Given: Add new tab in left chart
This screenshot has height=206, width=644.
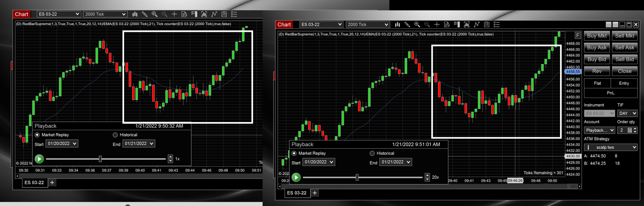Looking at the screenshot, I should point(52,183).
